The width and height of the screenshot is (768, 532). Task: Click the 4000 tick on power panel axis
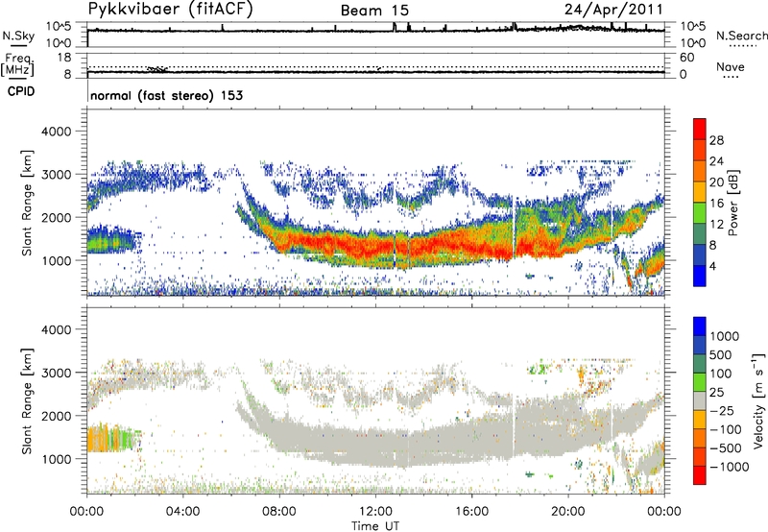click(x=56, y=132)
